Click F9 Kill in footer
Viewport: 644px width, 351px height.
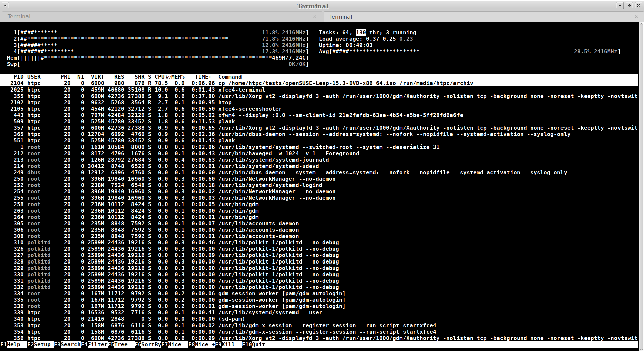tap(228, 344)
